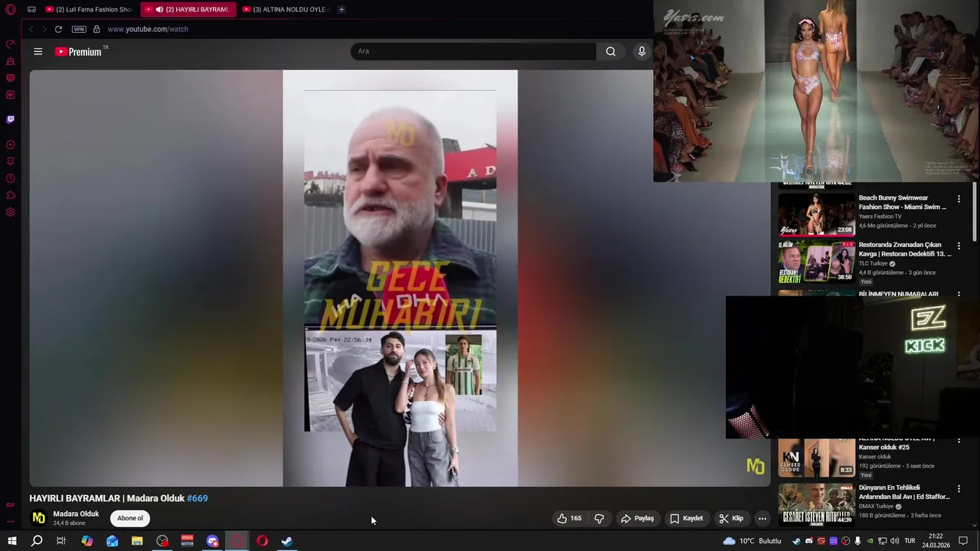Start voice search with microphone icon

click(642, 51)
